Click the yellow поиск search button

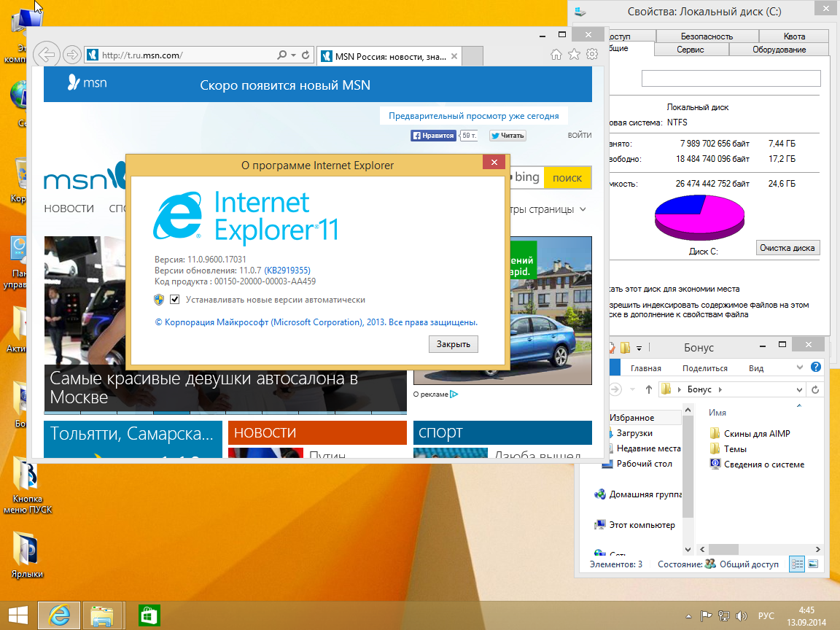point(567,178)
